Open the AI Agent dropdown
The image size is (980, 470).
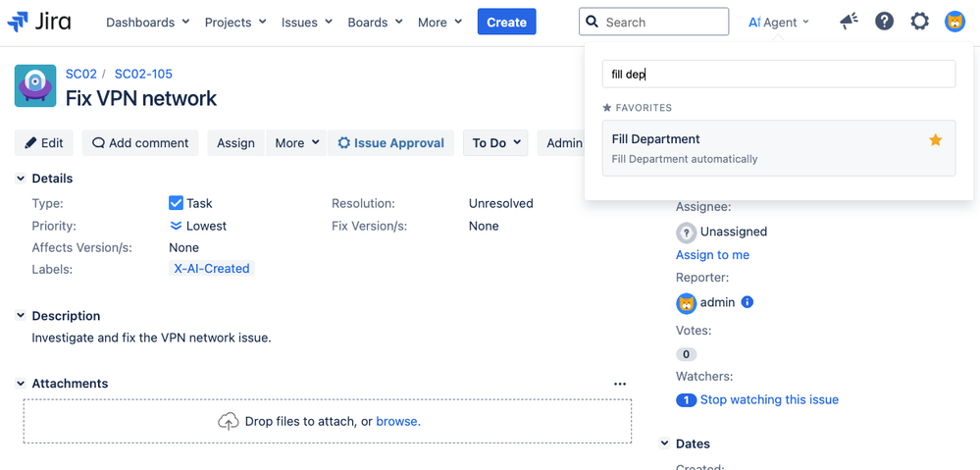pos(779,22)
